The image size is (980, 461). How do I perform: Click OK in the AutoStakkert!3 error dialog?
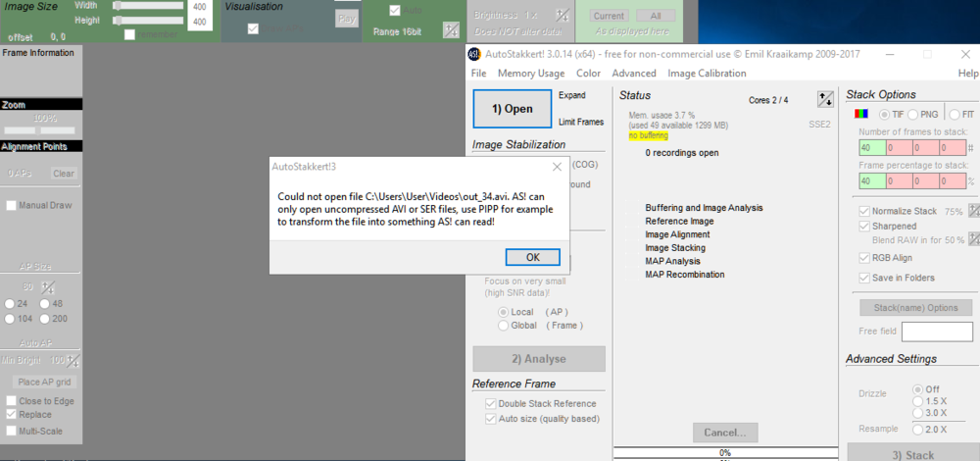coord(532,257)
